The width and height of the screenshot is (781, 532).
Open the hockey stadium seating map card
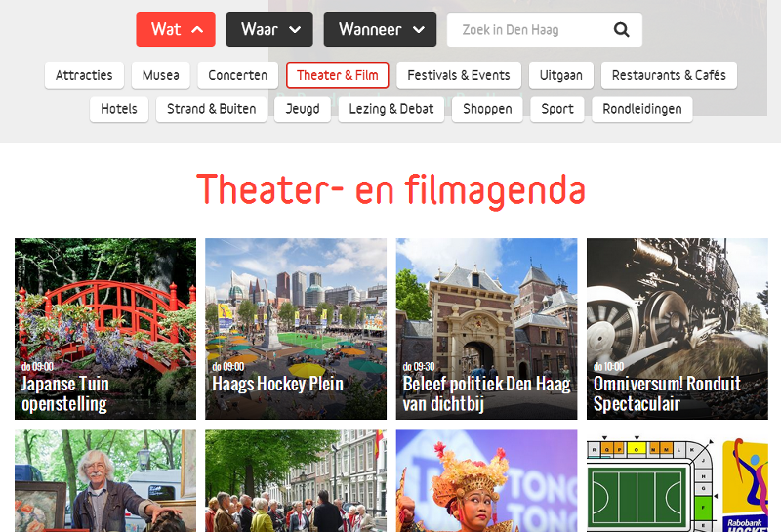pos(678,480)
